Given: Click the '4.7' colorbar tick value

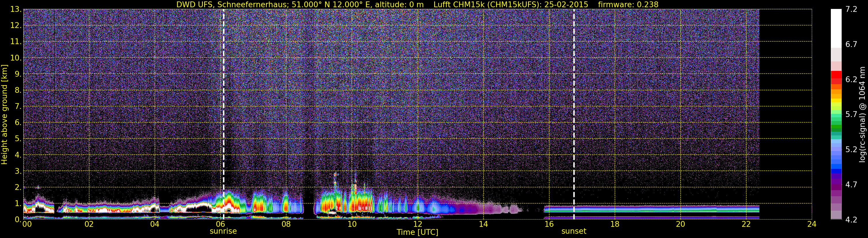Looking at the screenshot, I should pyautogui.click(x=851, y=184).
